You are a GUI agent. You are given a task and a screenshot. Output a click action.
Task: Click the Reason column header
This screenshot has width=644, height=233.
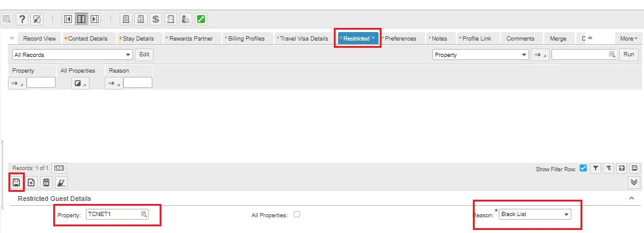pyautogui.click(x=119, y=71)
